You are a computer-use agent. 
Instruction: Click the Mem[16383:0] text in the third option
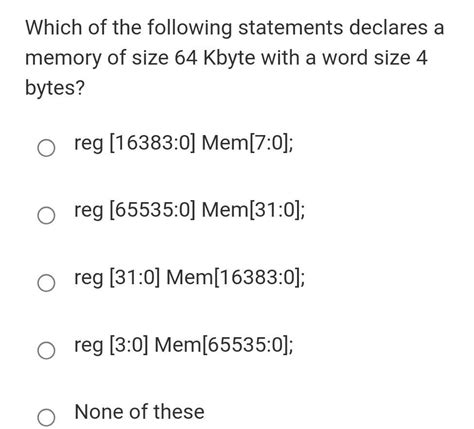pyautogui.click(x=235, y=278)
